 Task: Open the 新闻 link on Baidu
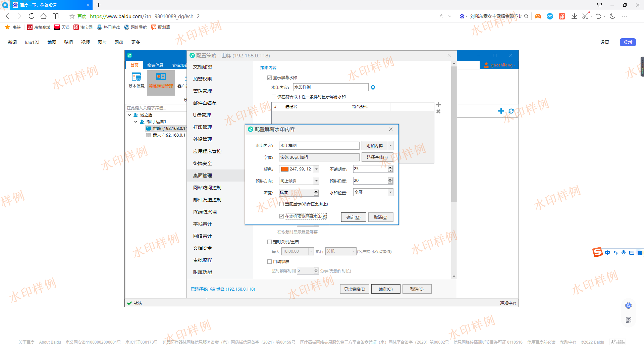[x=12, y=42]
